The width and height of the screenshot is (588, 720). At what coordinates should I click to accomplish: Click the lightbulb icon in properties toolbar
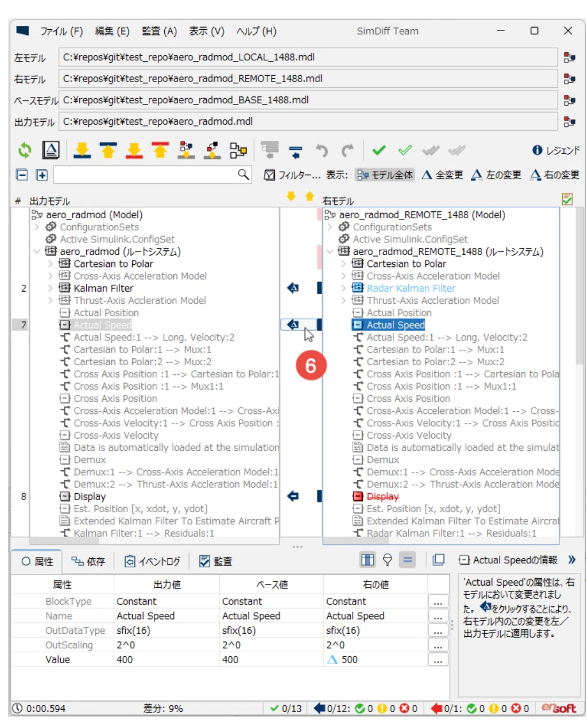[x=388, y=560]
